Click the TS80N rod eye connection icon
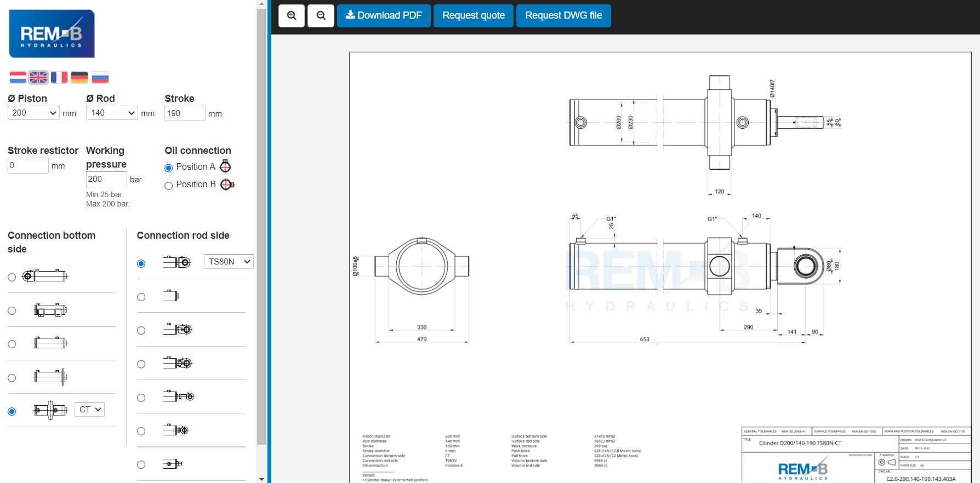980x483 pixels. point(176,262)
